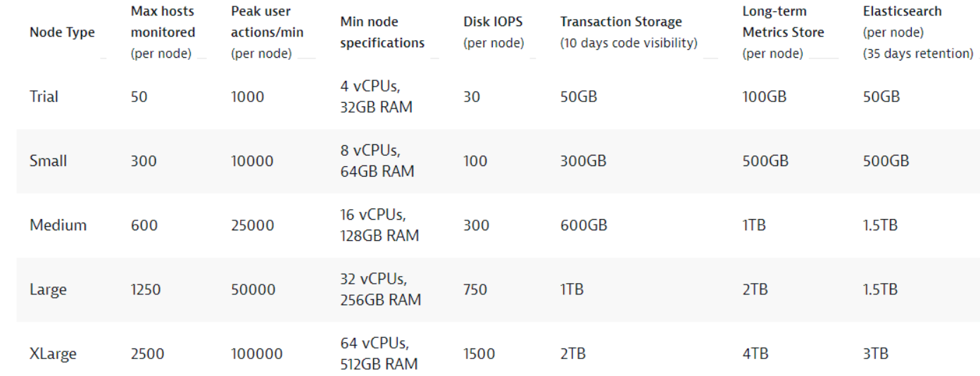Viewport: 980px width, 376px height.
Task: Click the "Trial" node type row label
Action: click(44, 97)
